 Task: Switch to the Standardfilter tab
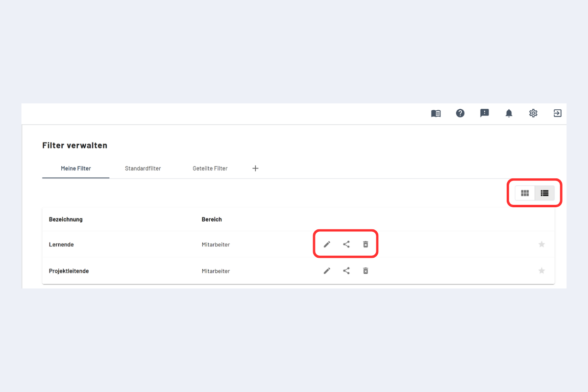[x=143, y=168]
